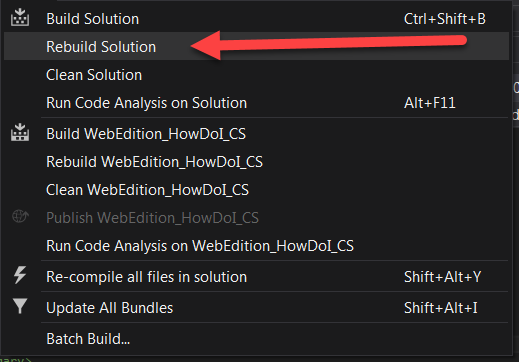The height and width of the screenshot is (362, 519).
Task: Choose Rebuild Solution from the menu
Action: coord(256,46)
